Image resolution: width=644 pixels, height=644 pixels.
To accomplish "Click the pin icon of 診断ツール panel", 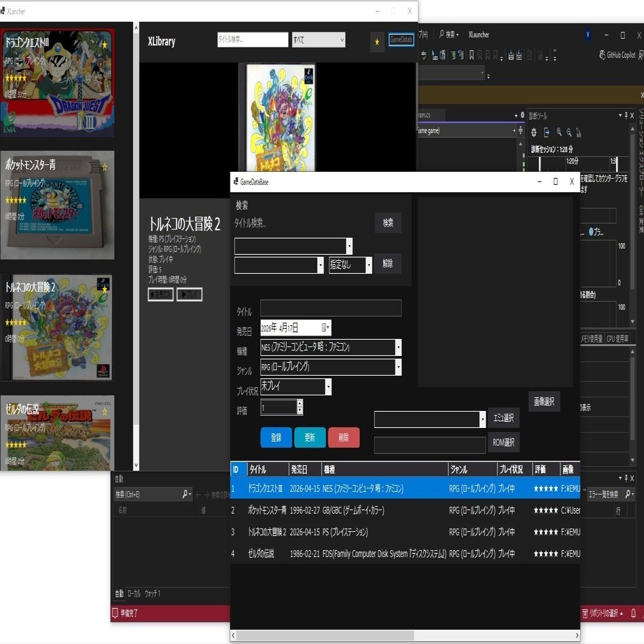I will 626,115.
